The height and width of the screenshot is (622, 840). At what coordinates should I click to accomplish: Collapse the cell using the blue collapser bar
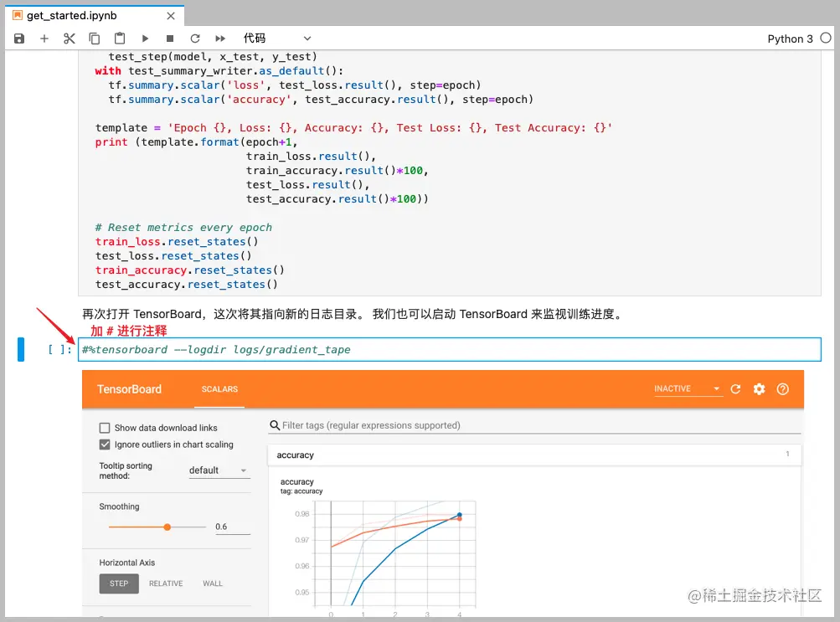[x=21, y=350]
